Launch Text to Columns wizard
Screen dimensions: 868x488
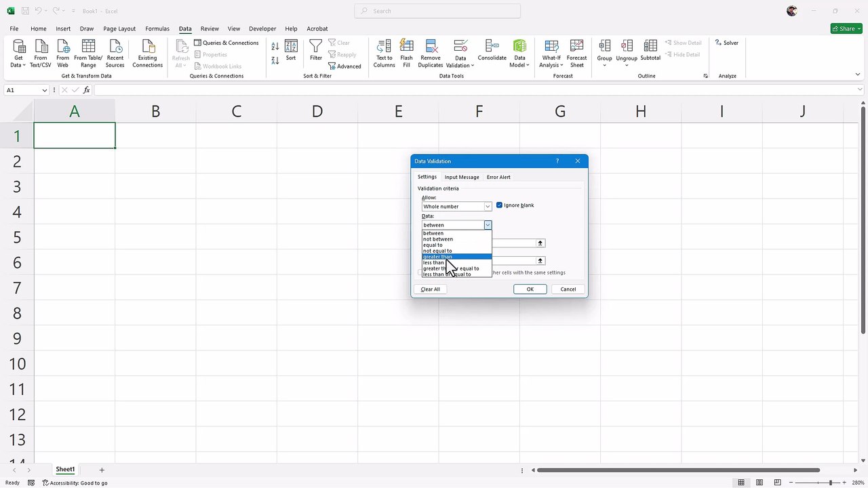coord(384,54)
